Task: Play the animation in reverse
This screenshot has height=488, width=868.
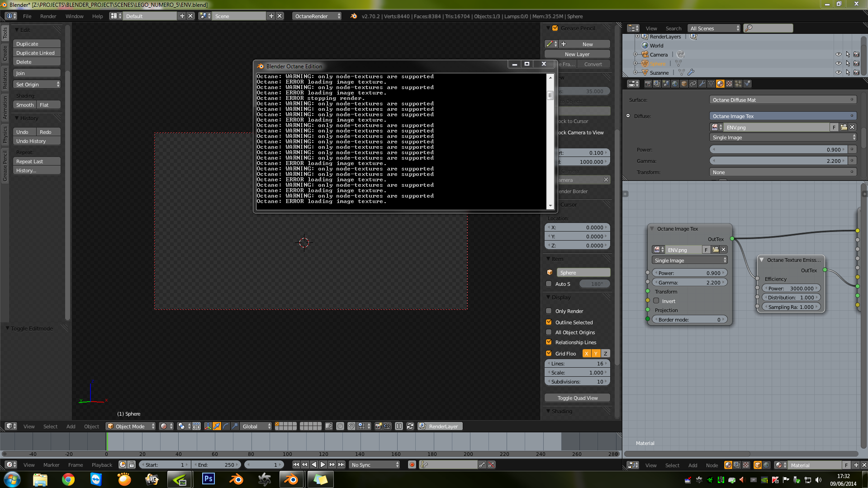Action: 314,464
